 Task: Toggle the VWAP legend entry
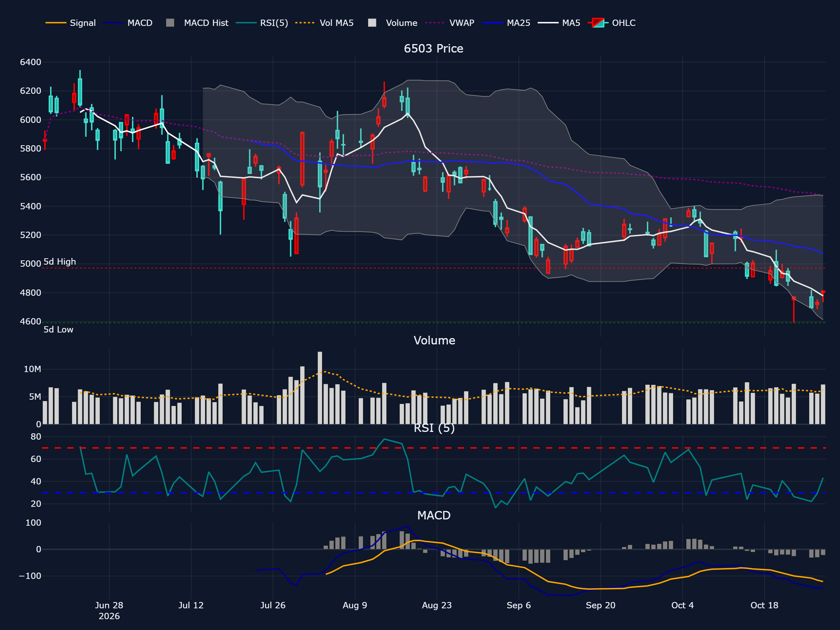[450, 23]
